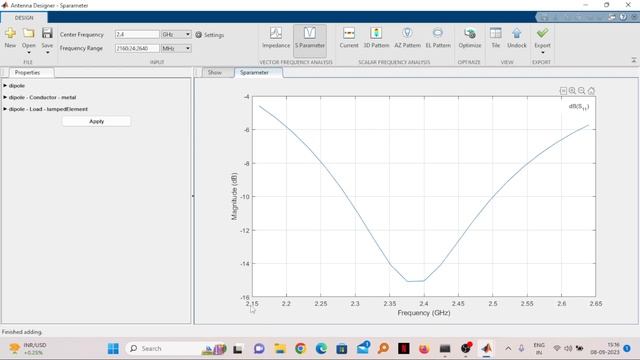Undock the figure panel
This screenshot has width=640, height=360.
[x=517, y=38]
